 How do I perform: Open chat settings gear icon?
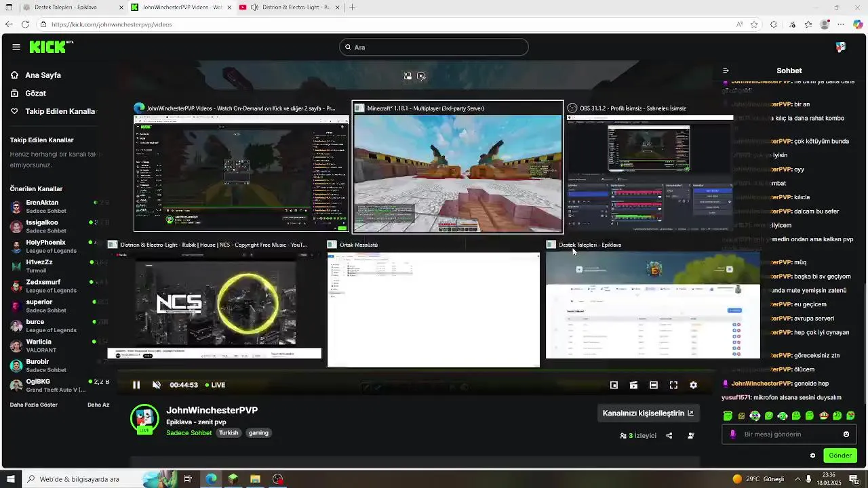click(x=812, y=455)
